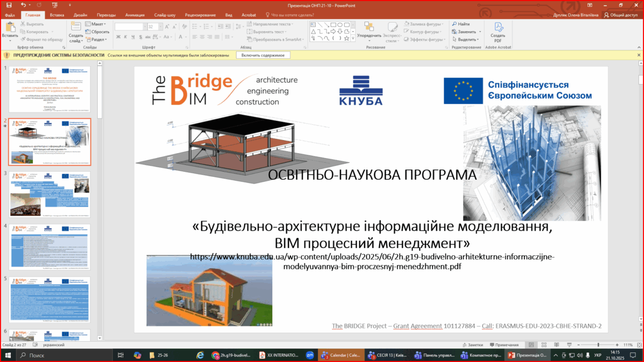The width and height of the screenshot is (644, 362).
Task: Click Enable Content (Включить содержимое) button
Action: [263, 55]
